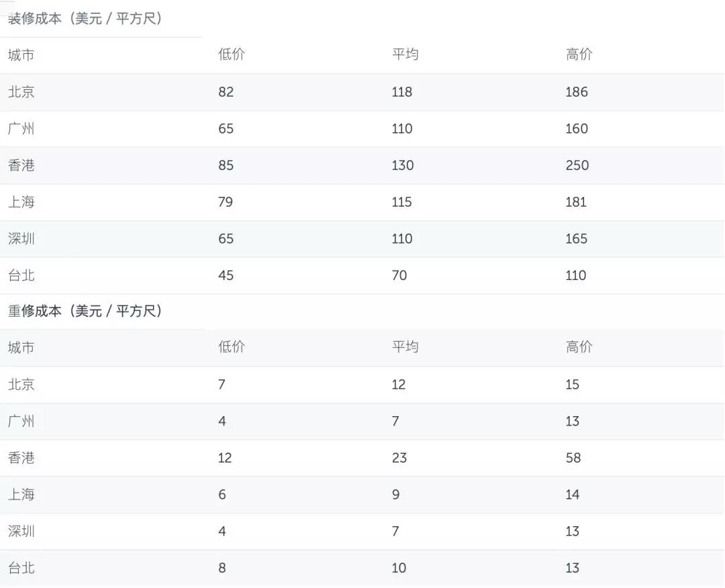Viewport: 725px width, 588px height.
Task: Click the value 118 in 北京 row
Action: coord(401,92)
